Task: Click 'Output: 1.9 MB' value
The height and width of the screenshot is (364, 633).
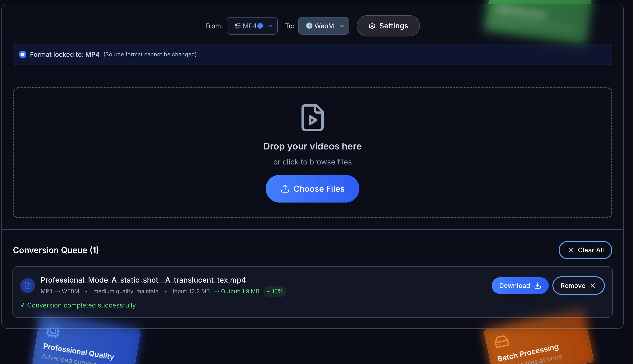Action: point(240,291)
